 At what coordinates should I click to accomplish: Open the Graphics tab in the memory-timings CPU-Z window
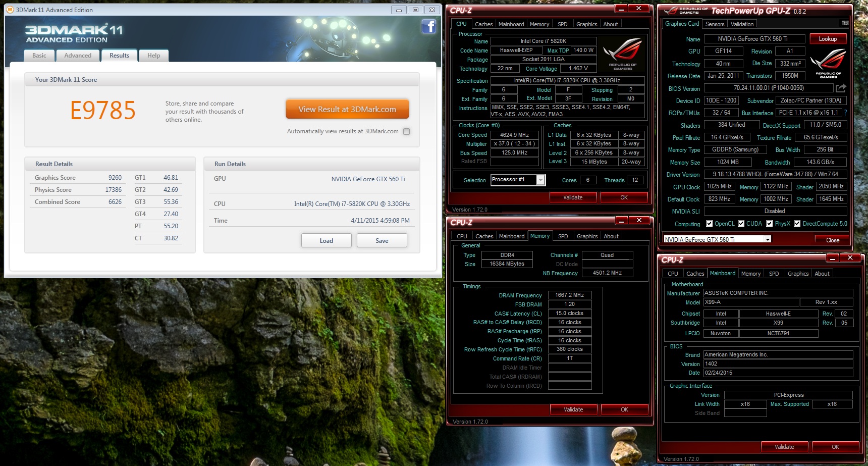587,236
